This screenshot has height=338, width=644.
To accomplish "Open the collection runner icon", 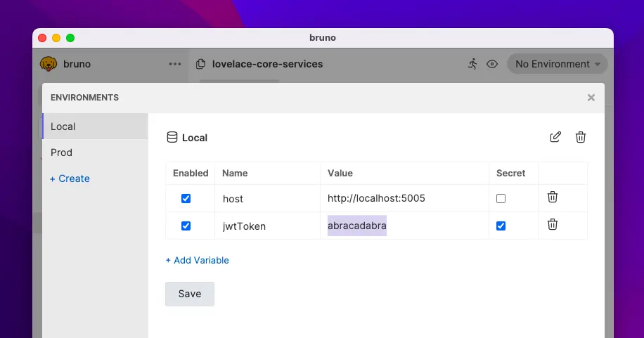I will tap(472, 64).
